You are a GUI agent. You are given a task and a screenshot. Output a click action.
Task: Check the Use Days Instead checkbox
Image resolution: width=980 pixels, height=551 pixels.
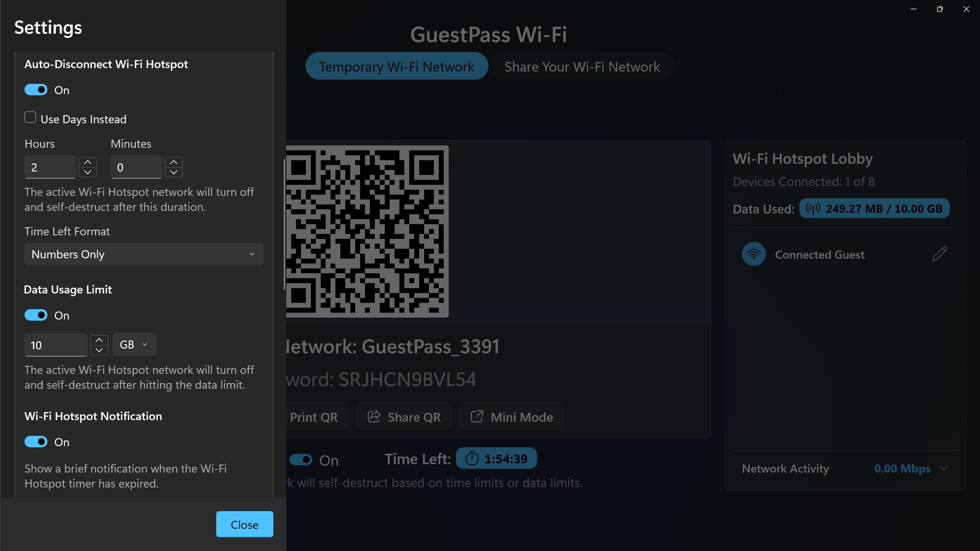(x=30, y=117)
